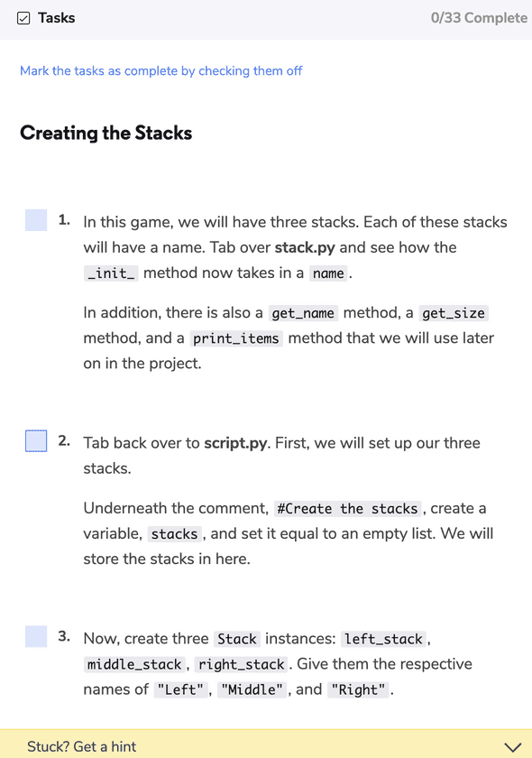Check off task 1 about stack names
Screen dimensions: 532x758
(36, 220)
